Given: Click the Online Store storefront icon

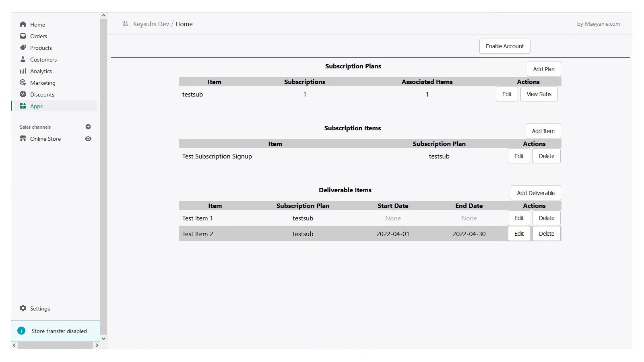Looking at the screenshot, I should [x=23, y=138].
